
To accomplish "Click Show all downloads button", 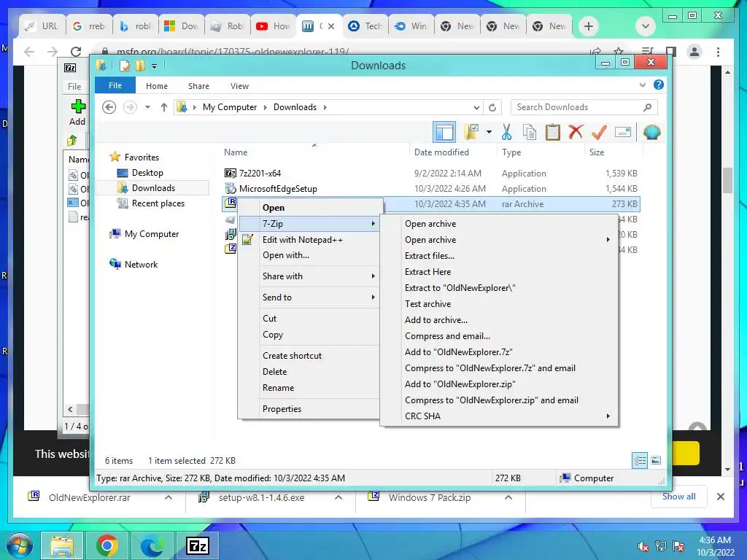I will tap(679, 497).
